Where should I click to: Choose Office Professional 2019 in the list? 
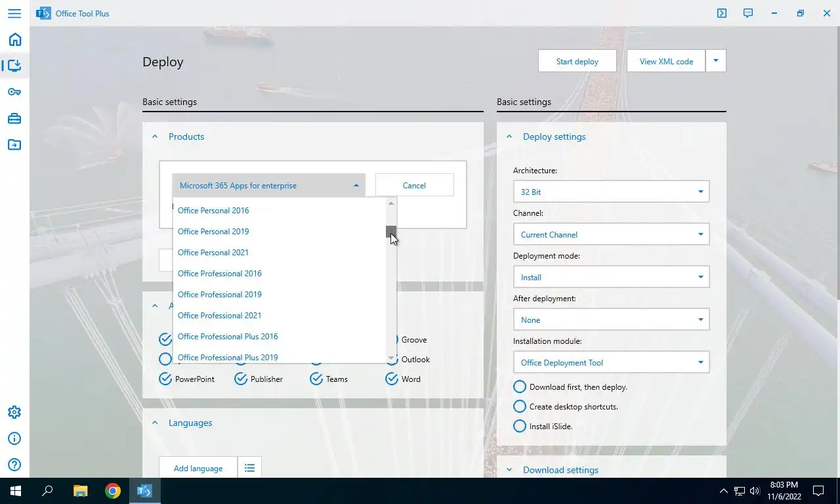(x=280, y=295)
